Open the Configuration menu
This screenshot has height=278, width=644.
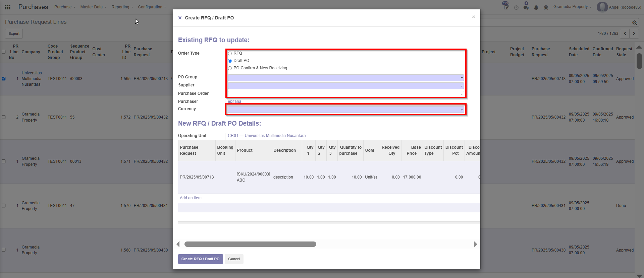152,7
